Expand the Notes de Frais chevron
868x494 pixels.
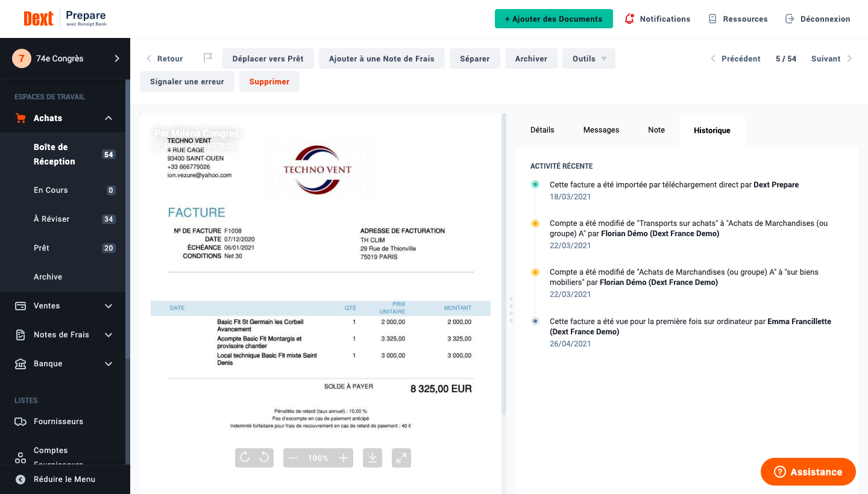point(108,335)
